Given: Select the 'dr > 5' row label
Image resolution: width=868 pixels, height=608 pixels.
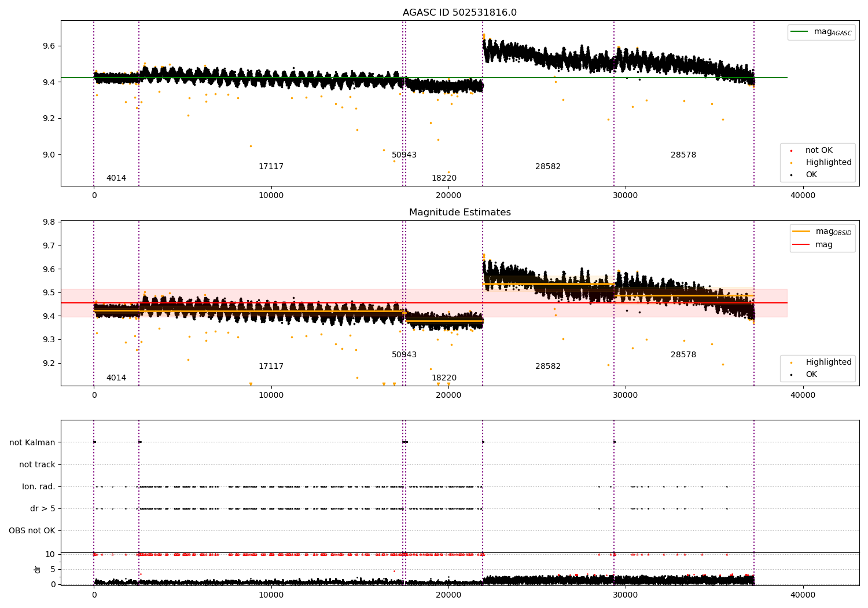Looking at the screenshot, I should (43, 509).
